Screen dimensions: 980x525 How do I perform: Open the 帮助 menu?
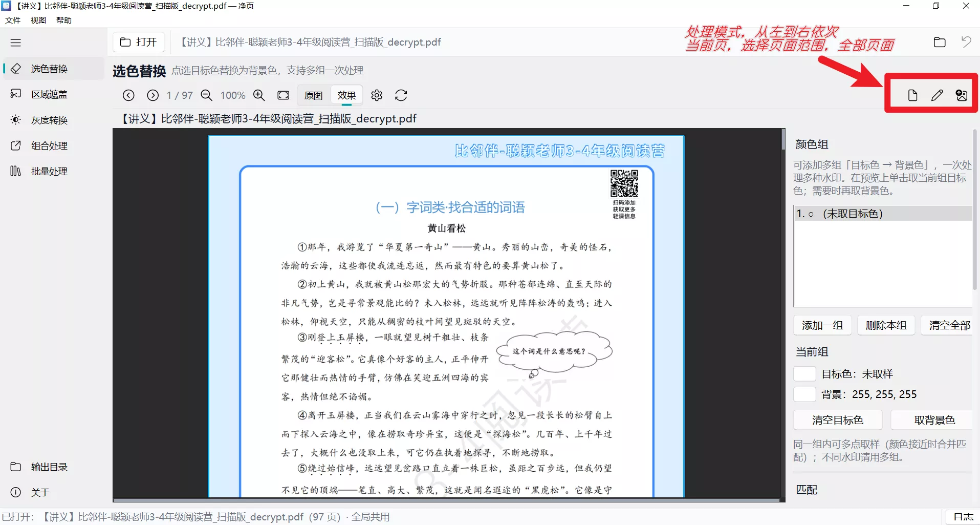(x=64, y=20)
